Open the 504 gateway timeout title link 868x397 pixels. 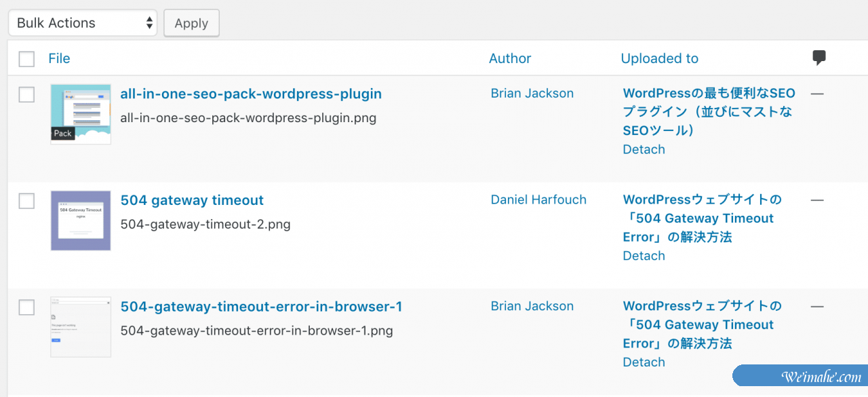click(192, 200)
